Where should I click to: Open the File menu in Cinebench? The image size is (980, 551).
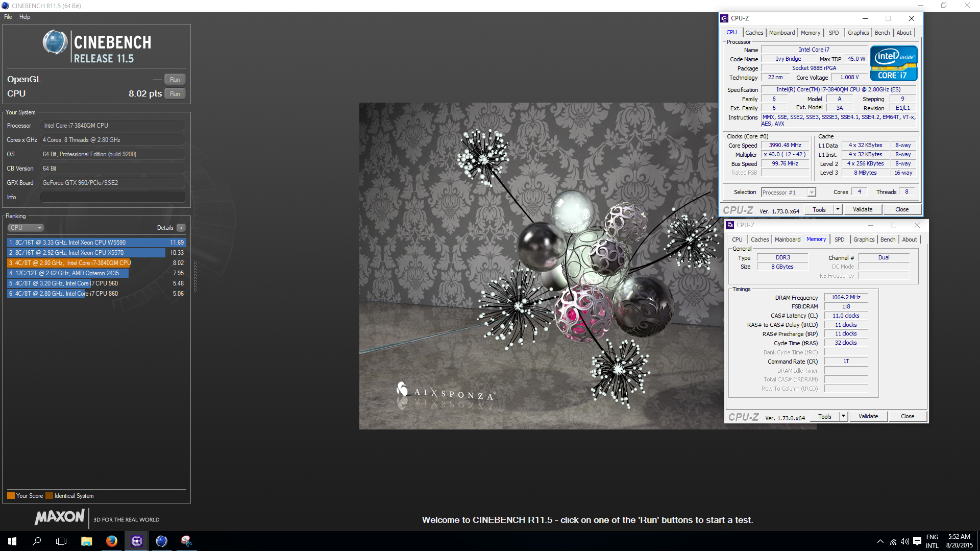8,17
